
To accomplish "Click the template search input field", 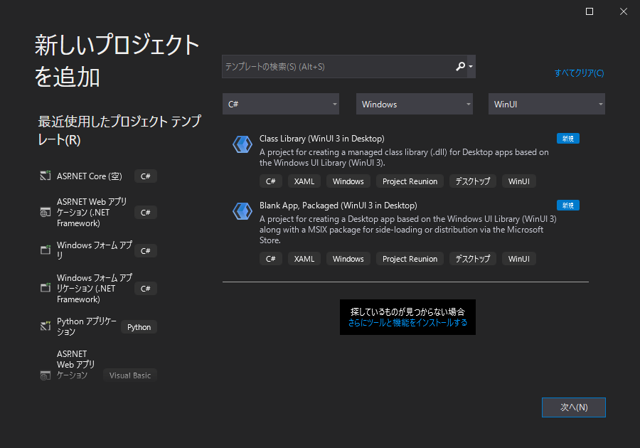I will point(338,67).
